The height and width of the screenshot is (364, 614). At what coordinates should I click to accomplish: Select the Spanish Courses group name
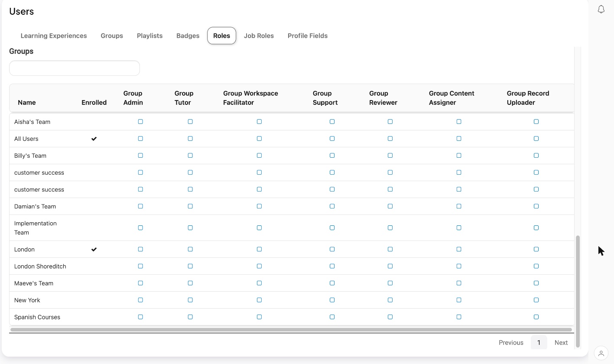point(37,317)
